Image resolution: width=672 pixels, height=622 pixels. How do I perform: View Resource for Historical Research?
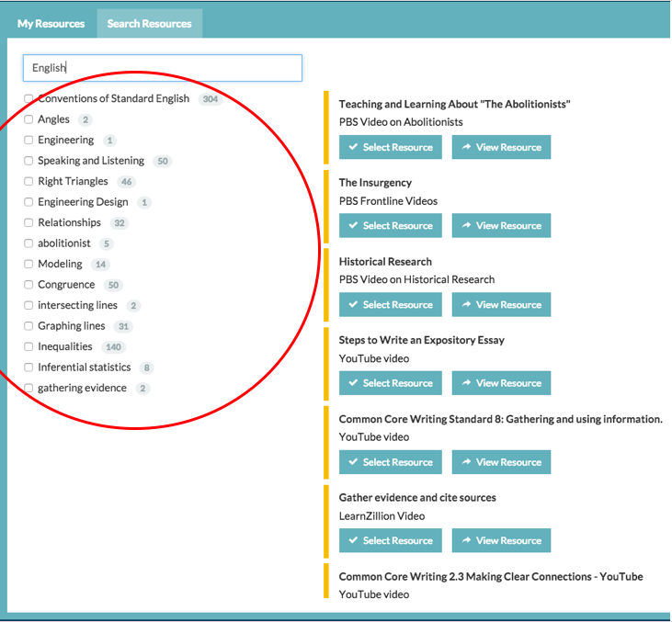(501, 305)
